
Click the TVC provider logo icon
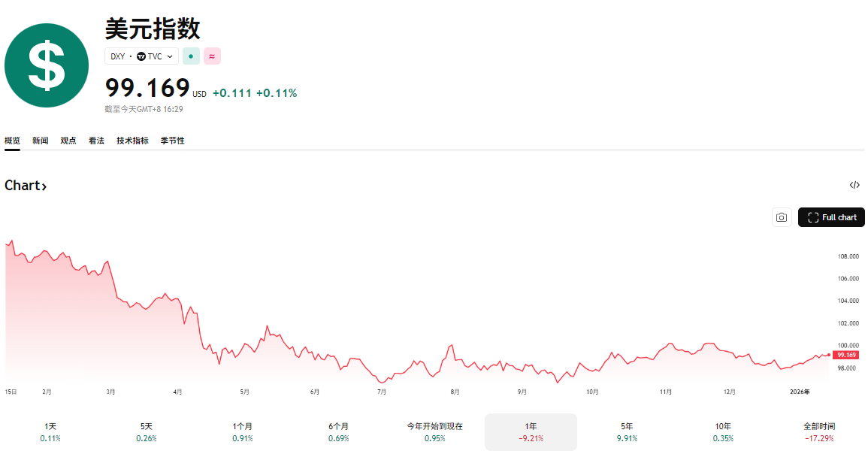point(141,56)
